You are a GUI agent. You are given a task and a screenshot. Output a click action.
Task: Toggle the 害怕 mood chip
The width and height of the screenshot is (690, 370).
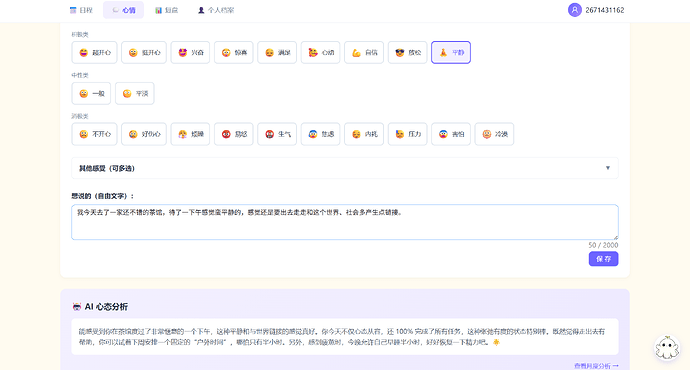451,134
